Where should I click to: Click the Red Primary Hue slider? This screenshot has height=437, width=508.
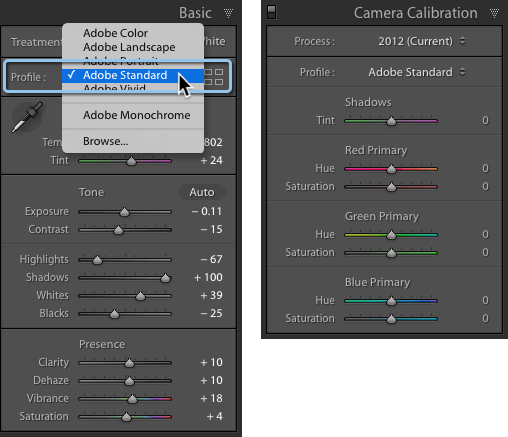[x=391, y=169]
